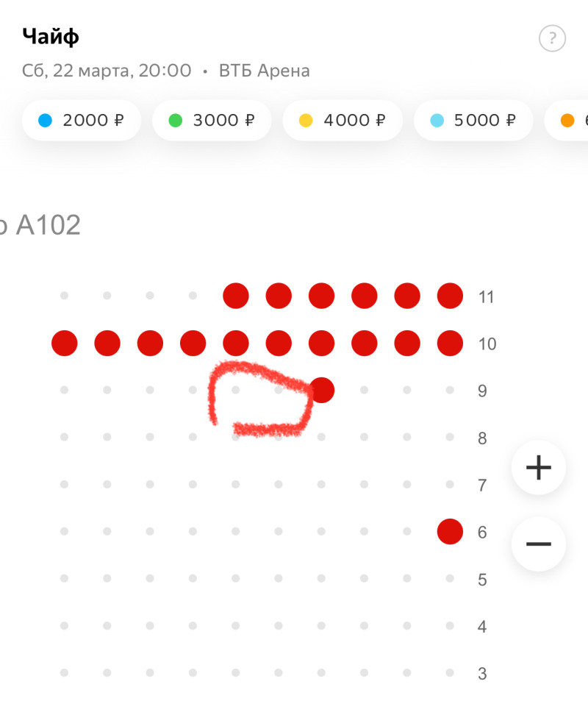
Task: Select the leftmost red seat in row 10
Action: (65, 343)
